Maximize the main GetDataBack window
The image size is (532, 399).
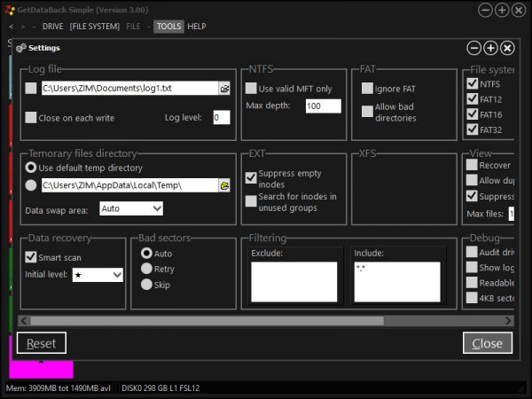click(x=502, y=10)
